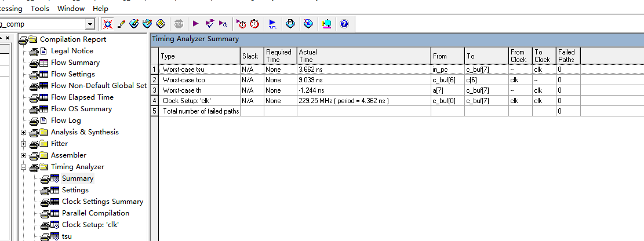Start simulation with the blue waveform icon
Viewport: 644px width, 241px height.
pos(272,24)
